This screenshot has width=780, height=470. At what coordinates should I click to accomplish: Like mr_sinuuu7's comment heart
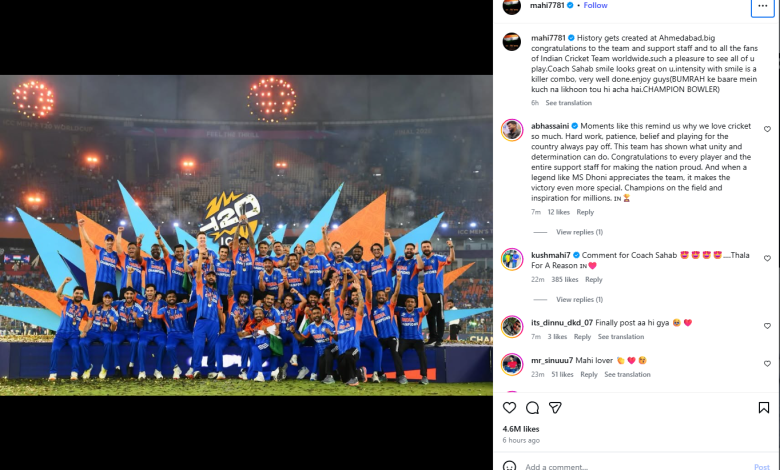tap(767, 364)
